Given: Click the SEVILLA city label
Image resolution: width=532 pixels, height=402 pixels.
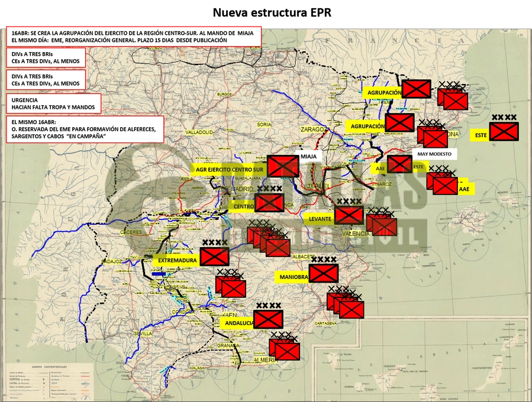Looking at the screenshot, I should coord(143,333).
